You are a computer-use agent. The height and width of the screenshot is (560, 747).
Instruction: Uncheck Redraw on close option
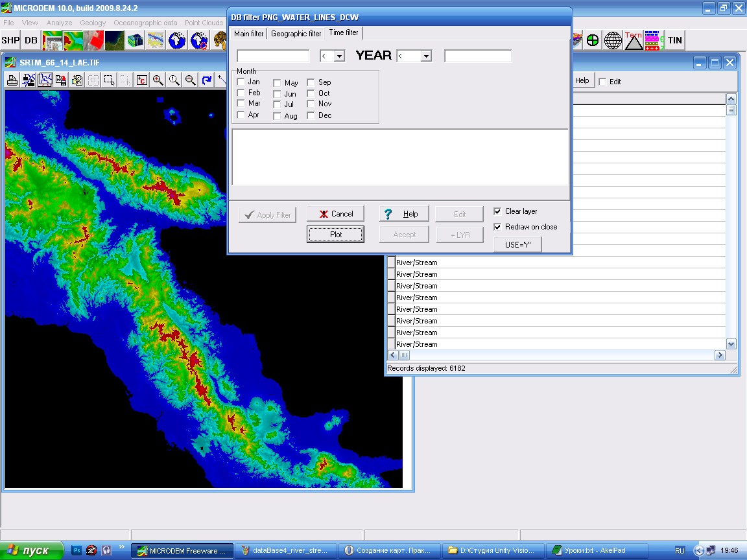(x=497, y=227)
